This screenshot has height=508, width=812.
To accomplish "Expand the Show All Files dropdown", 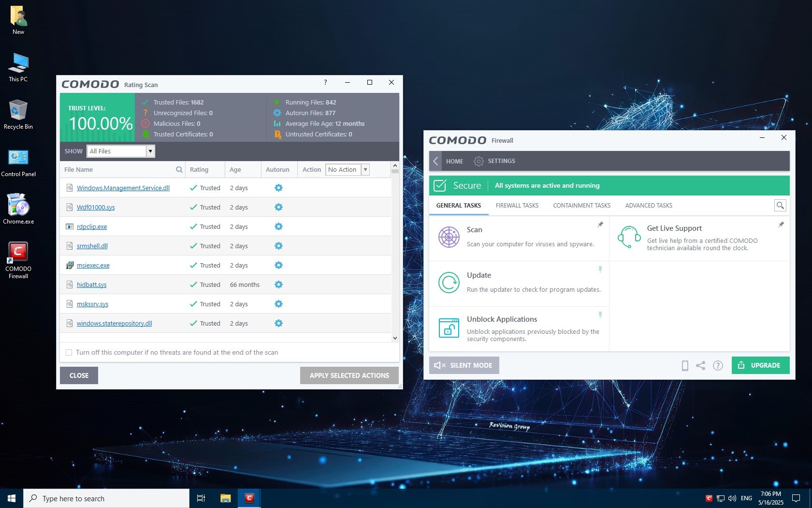I will (x=150, y=151).
